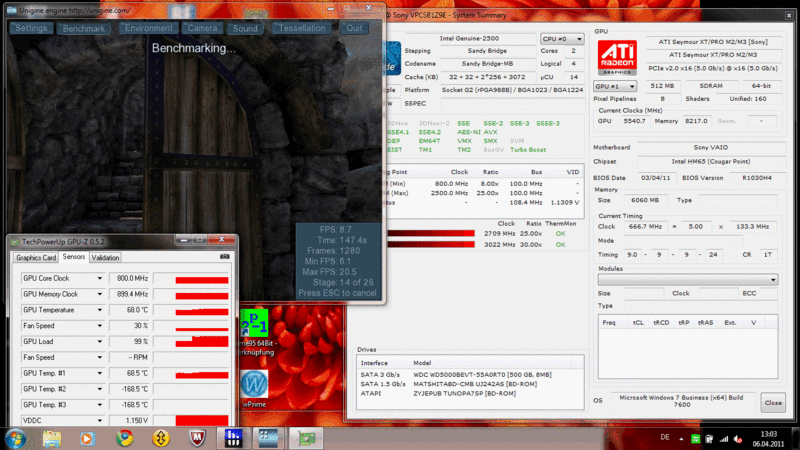Expand the Fan Speed percent sensor dropdown
The height and width of the screenshot is (450, 800).
tap(99, 326)
